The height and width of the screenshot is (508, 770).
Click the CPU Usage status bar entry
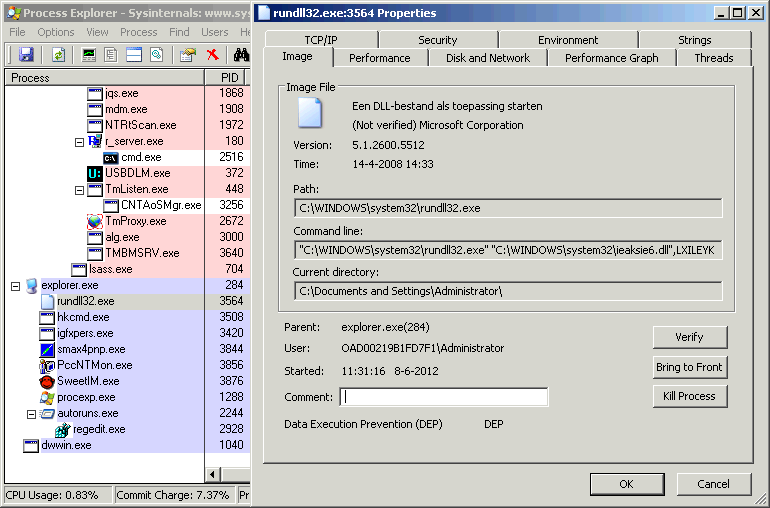[58, 495]
